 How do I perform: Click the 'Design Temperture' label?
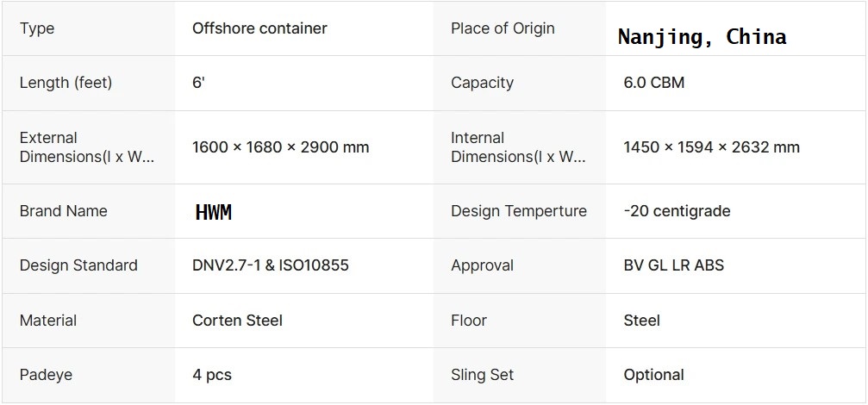point(518,211)
